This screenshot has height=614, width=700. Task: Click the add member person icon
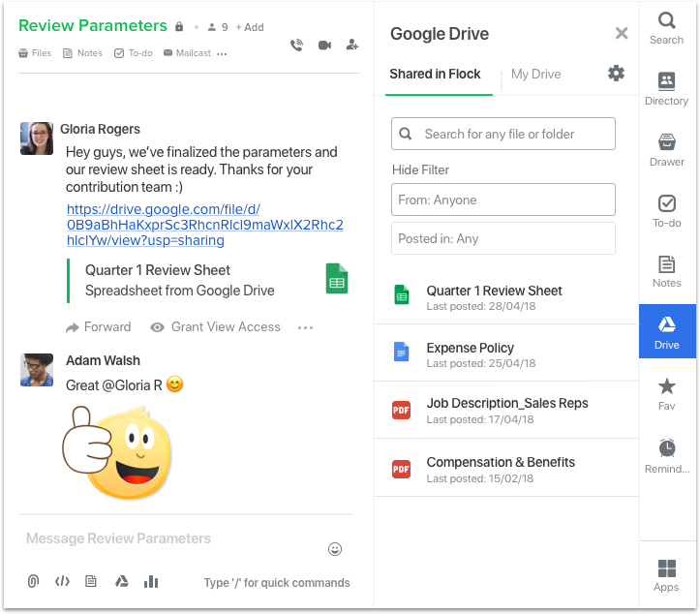pyautogui.click(x=352, y=45)
